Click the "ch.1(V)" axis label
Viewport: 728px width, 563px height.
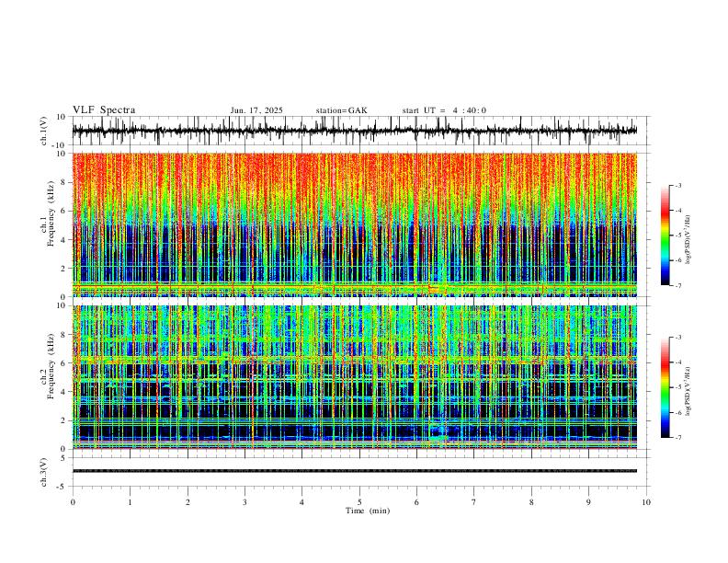[44, 131]
